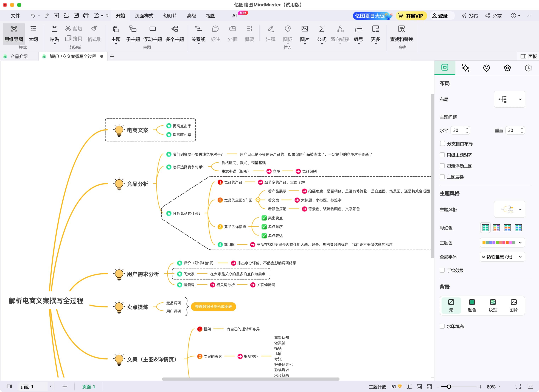Image resolution: width=539 pixels, height=392 pixels.
Task: Toggle fit-to-page icon in status bar
Action: tap(419, 387)
